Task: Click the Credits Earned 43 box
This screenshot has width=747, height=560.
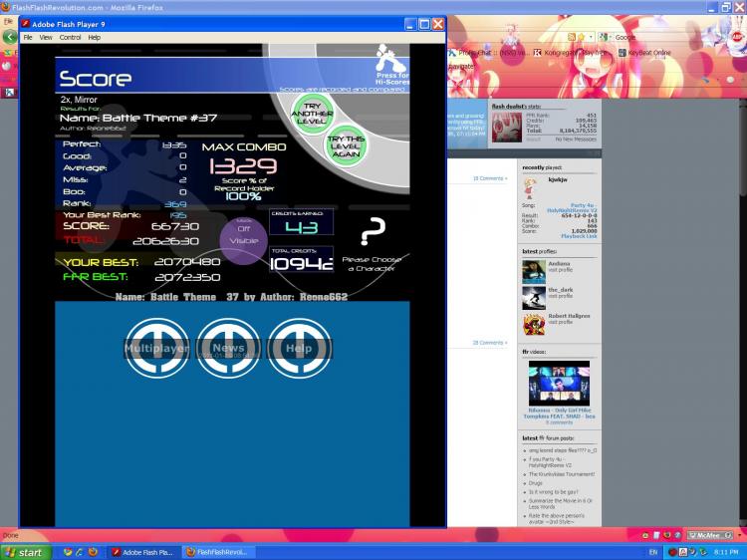Action: pos(302,222)
